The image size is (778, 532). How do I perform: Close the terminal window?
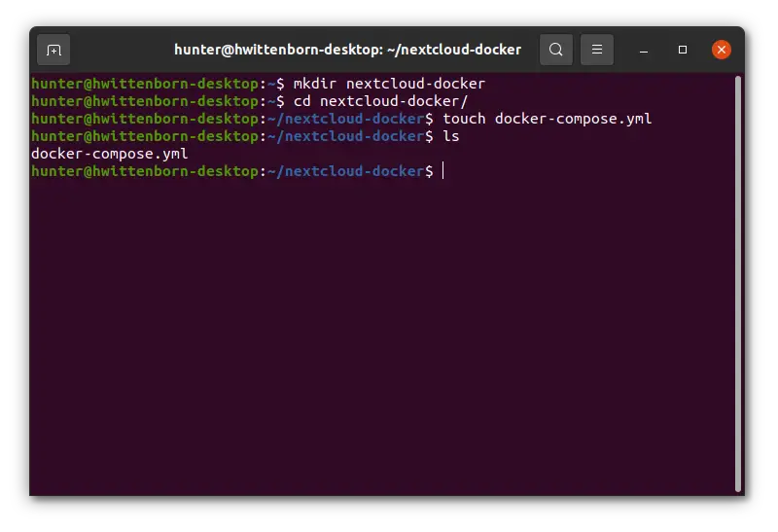tap(721, 50)
